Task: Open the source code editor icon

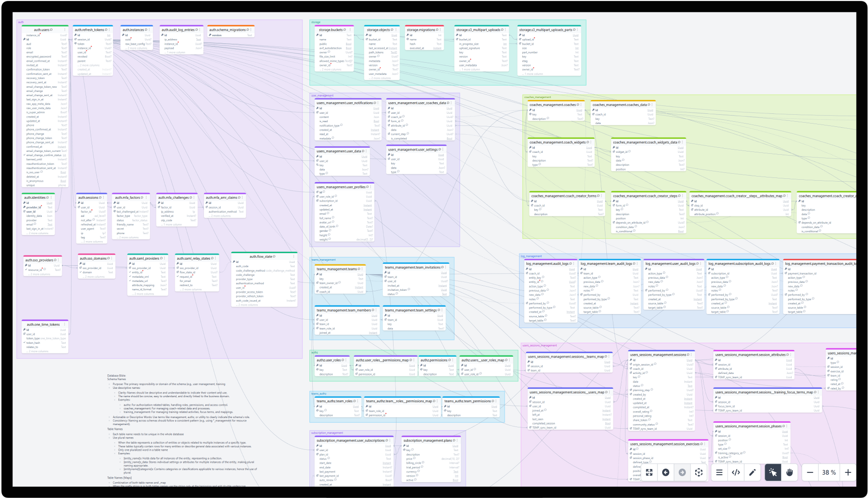Action: point(736,472)
